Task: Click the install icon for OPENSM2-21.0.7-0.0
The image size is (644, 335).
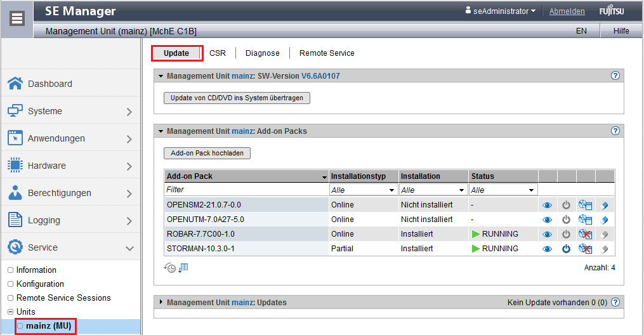Action: pyautogui.click(x=585, y=205)
